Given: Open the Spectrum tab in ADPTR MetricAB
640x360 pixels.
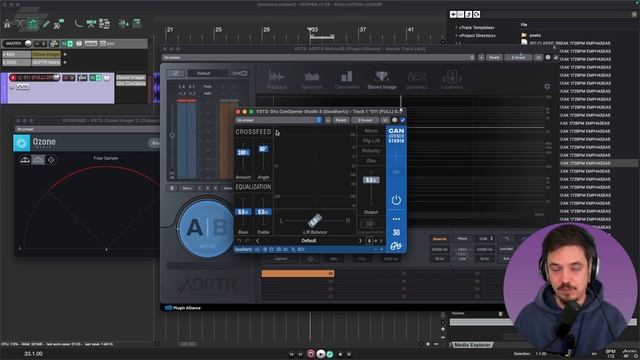Looking at the screenshot, I should [312, 80].
